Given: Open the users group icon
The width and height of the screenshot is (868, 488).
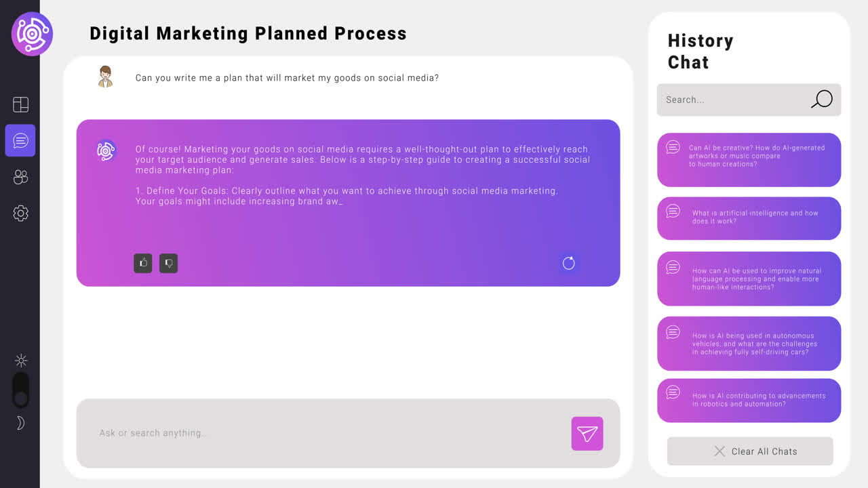Looking at the screenshot, I should 20,177.
